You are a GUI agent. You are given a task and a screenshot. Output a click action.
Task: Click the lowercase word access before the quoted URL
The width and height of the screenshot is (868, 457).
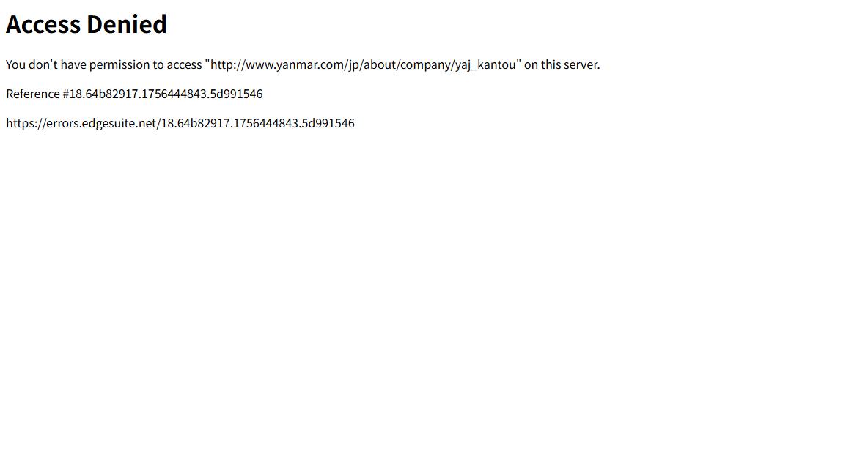click(x=184, y=64)
